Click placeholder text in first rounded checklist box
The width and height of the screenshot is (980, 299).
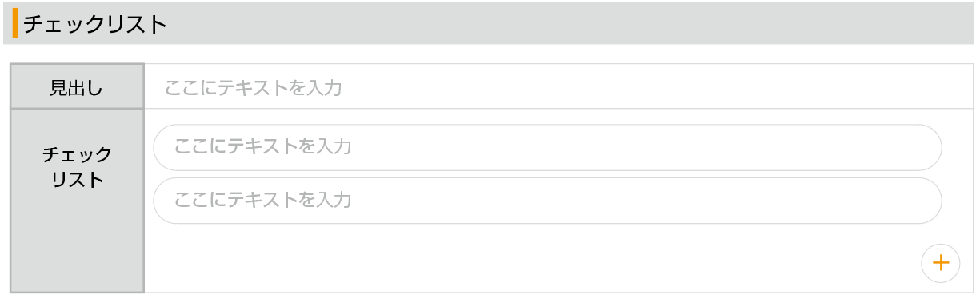(262, 146)
